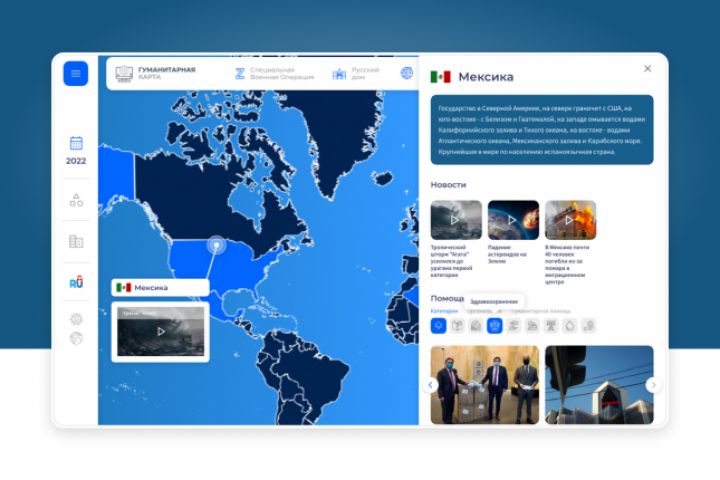Screen dimensions: 720x480
Task: Open the blue hamburger menu button
Action: tap(75, 73)
